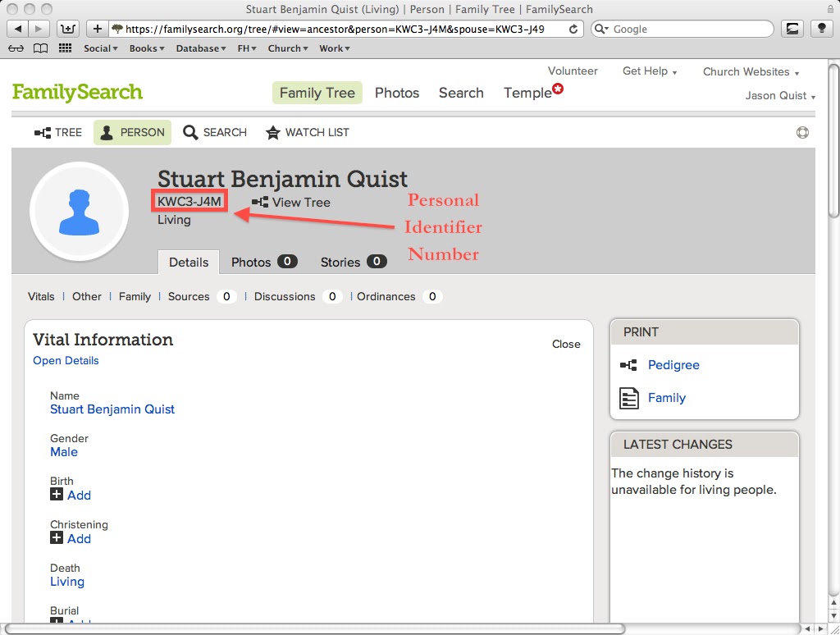Open the Jason Quist account menu
The width and height of the screenshot is (840, 635).
tap(780, 95)
